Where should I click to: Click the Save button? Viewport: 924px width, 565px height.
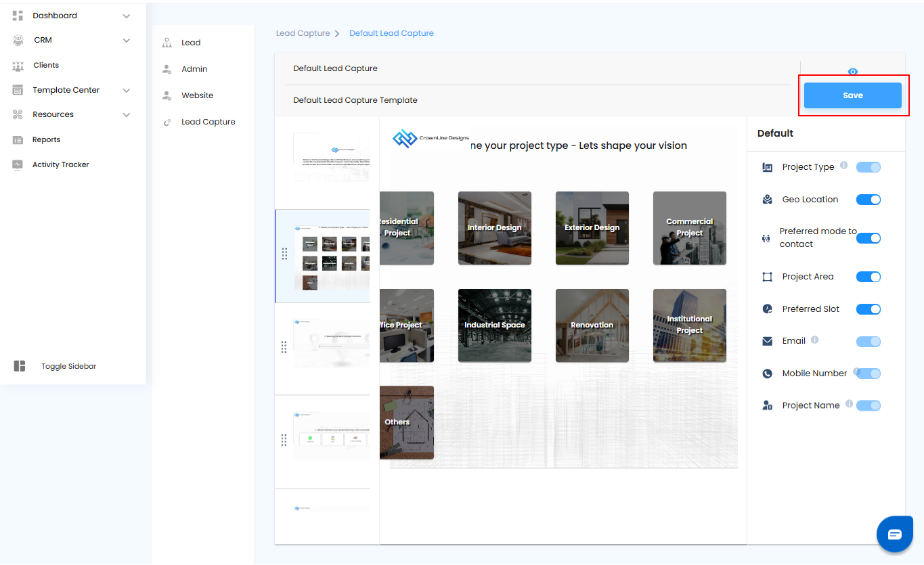click(x=852, y=95)
